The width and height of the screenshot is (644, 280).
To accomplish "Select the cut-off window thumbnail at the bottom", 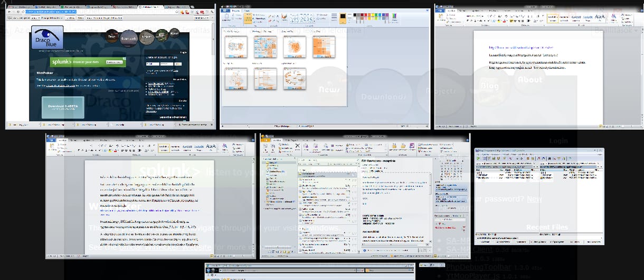I will (310, 271).
